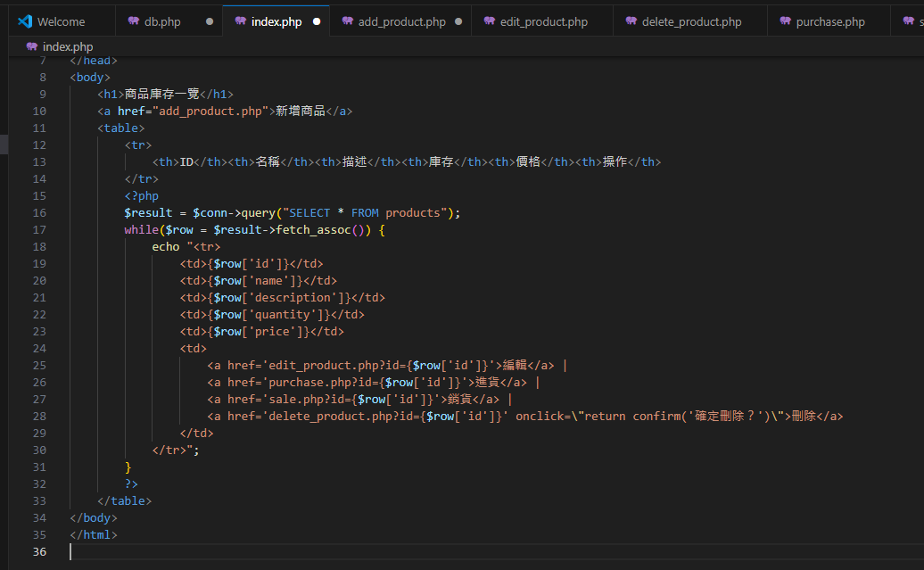Click the VS Code icon on Welcome tab

24,21
